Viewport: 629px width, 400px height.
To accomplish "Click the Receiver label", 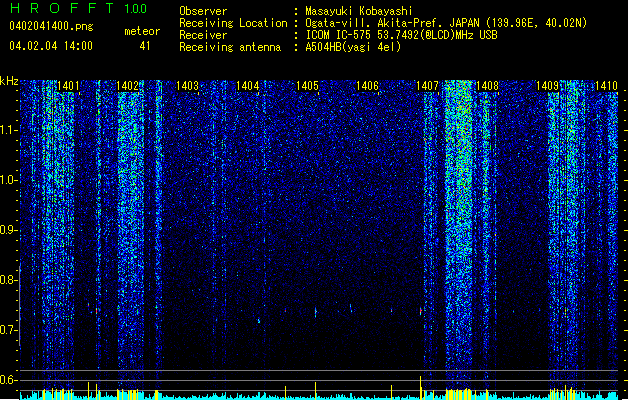I will [203, 35].
